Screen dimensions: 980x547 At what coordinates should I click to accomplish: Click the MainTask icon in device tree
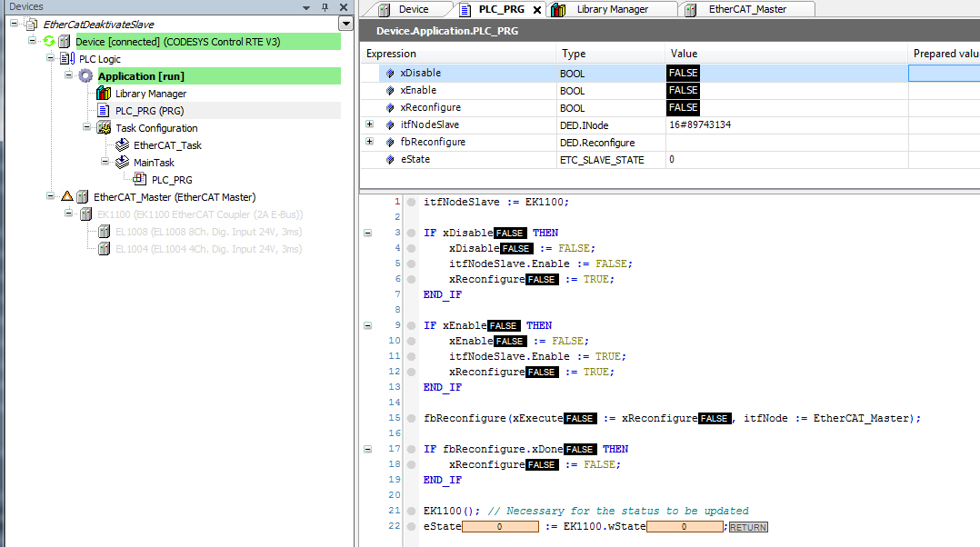[x=122, y=163]
